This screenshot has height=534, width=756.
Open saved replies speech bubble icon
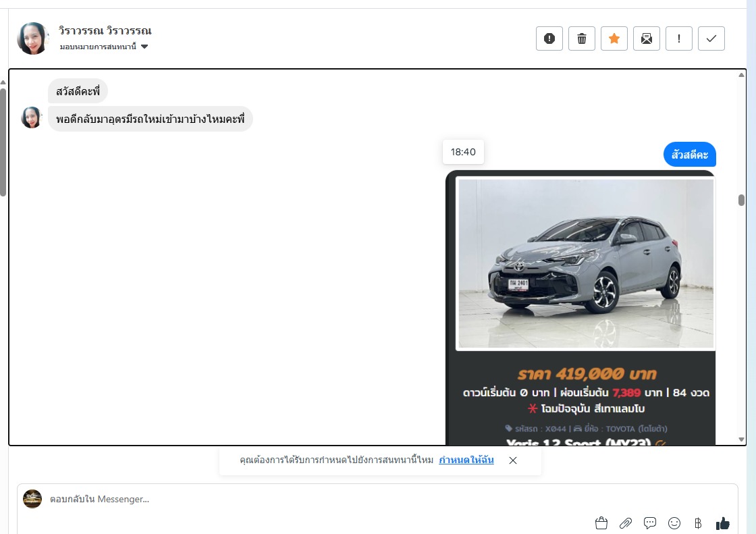(650, 523)
